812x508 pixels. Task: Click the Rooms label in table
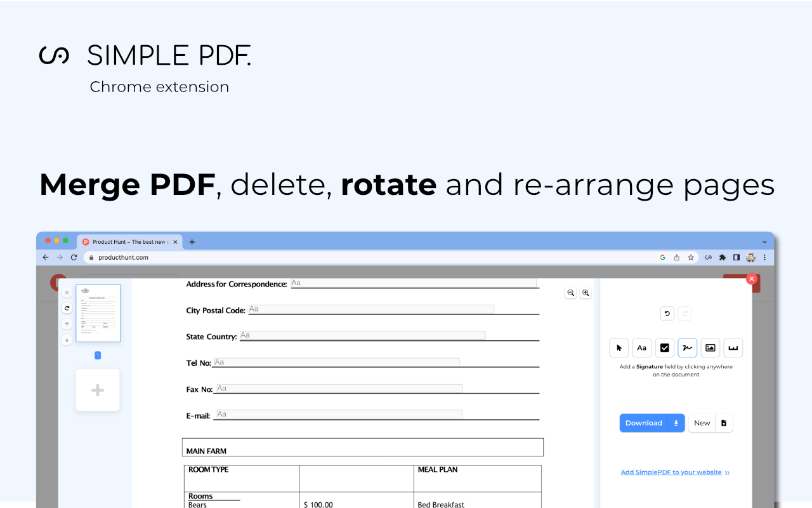point(200,497)
